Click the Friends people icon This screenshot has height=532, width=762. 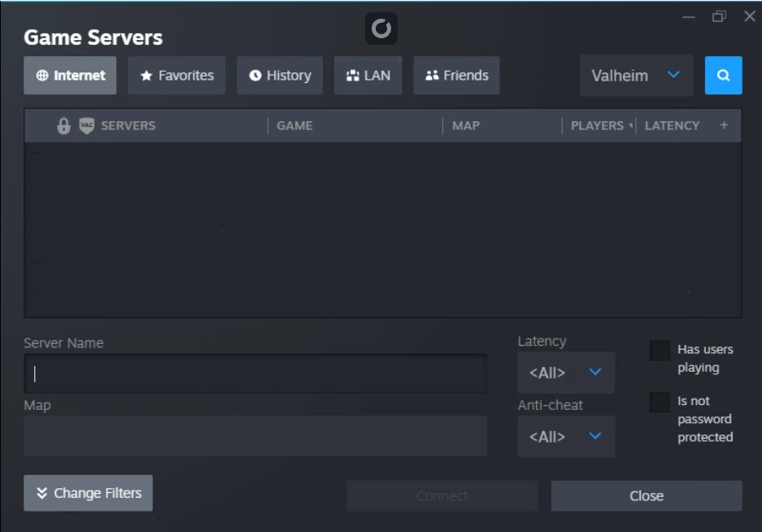click(x=431, y=75)
